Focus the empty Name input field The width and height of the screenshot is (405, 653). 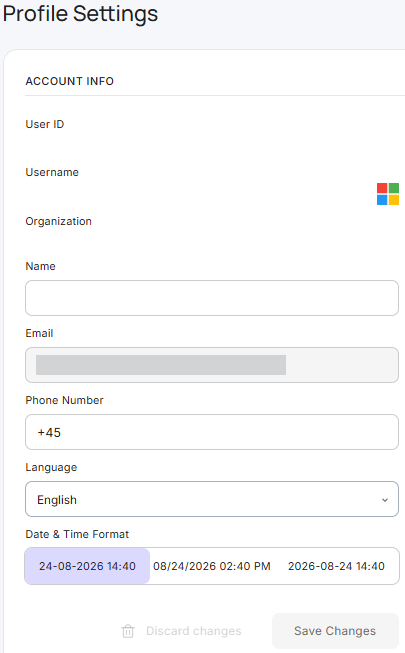click(212, 298)
